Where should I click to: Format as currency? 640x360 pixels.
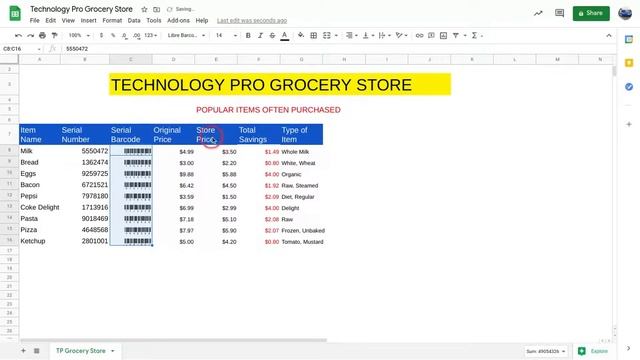[101, 36]
